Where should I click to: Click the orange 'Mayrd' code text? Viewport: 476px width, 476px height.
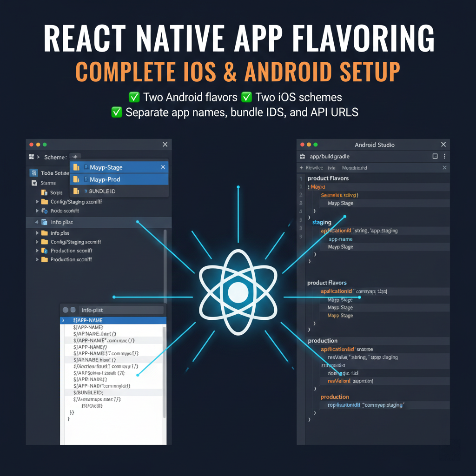(318, 187)
